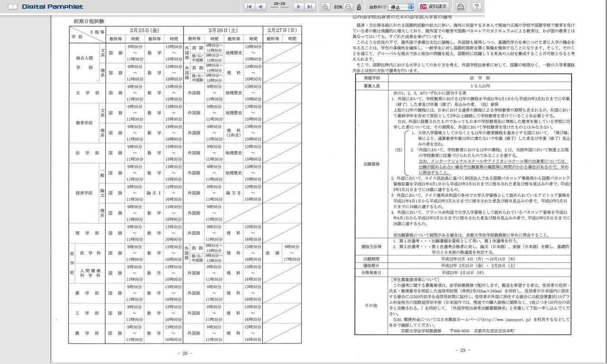
Task: Click the 出願資格 row header
Action: click(373, 164)
